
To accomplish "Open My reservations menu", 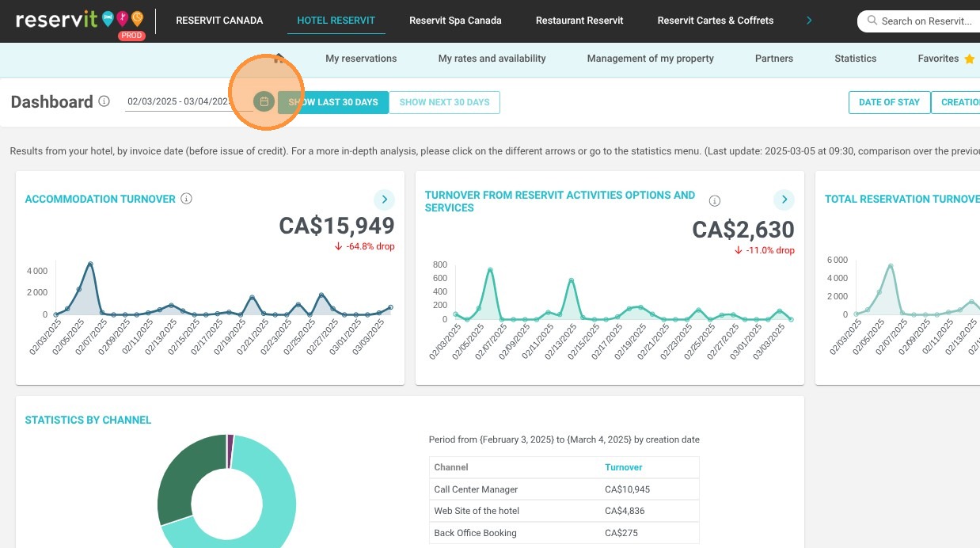I will [x=361, y=59].
